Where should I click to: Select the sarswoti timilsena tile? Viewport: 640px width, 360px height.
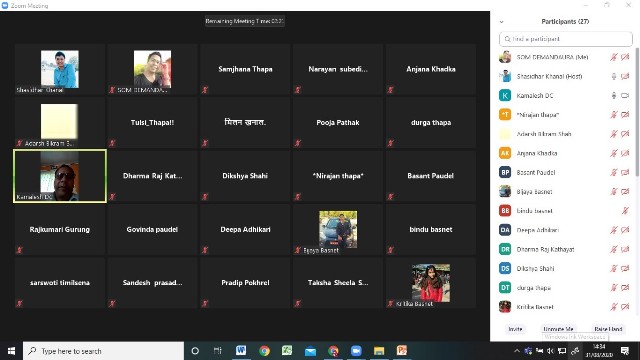click(x=60, y=283)
